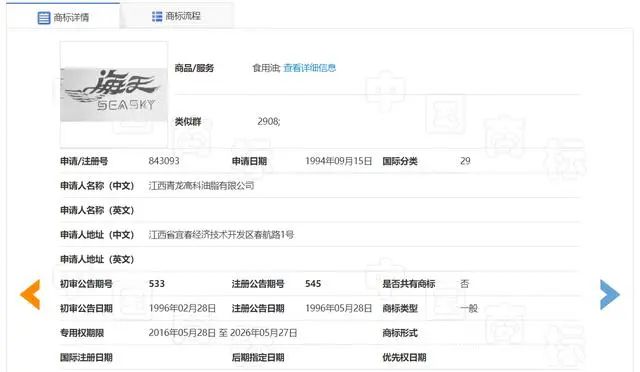The width and height of the screenshot is (640, 372).
Task: Click the international class value 29
Action: click(465, 161)
